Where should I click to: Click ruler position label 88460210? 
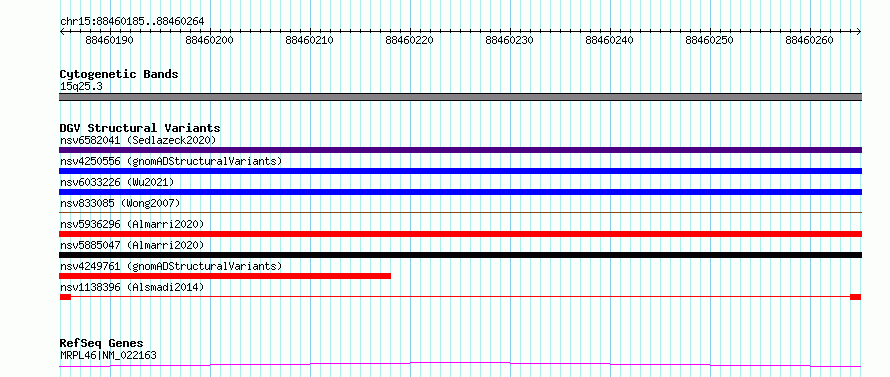coord(310,40)
